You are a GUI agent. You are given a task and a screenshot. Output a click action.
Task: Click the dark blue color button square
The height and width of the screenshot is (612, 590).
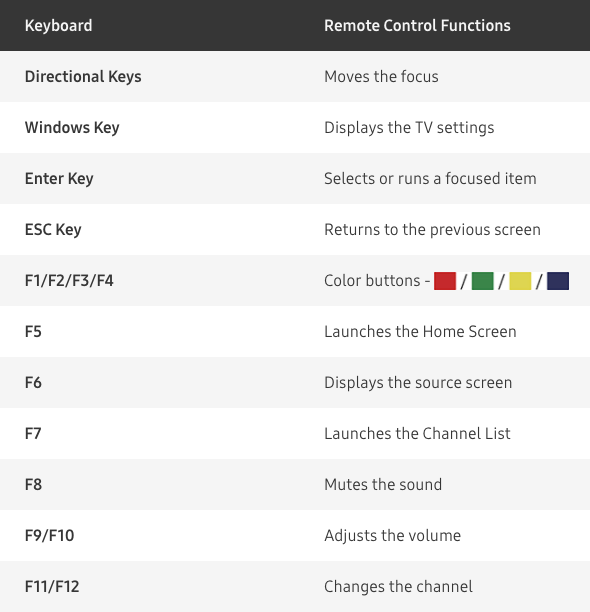558,281
